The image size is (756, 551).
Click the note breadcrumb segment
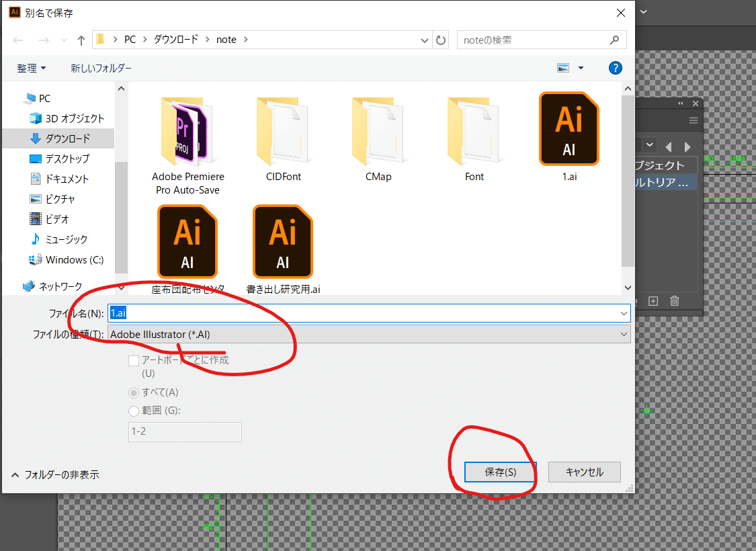[226, 40]
